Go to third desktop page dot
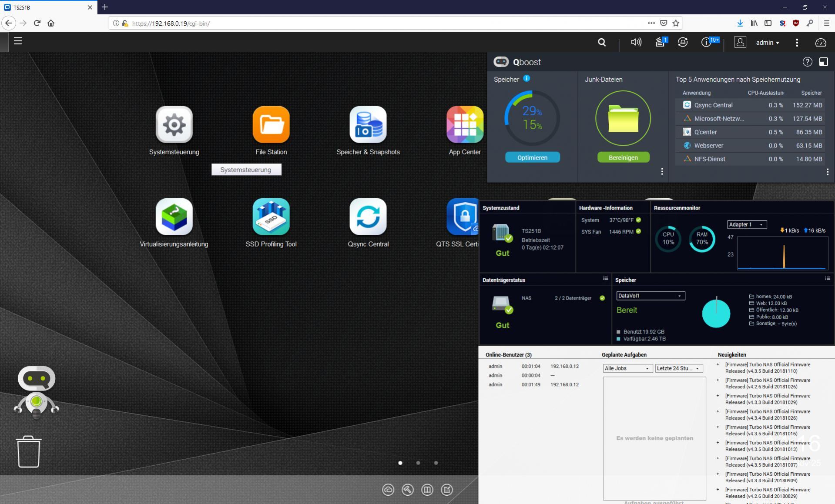This screenshot has height=504, width=835. point(436,463)
